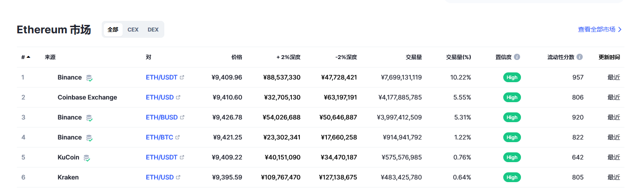Open the Binance ETH/USDT pair link
Image resolution: width=644 pixels, height=191 pixels.
(162, 77)
